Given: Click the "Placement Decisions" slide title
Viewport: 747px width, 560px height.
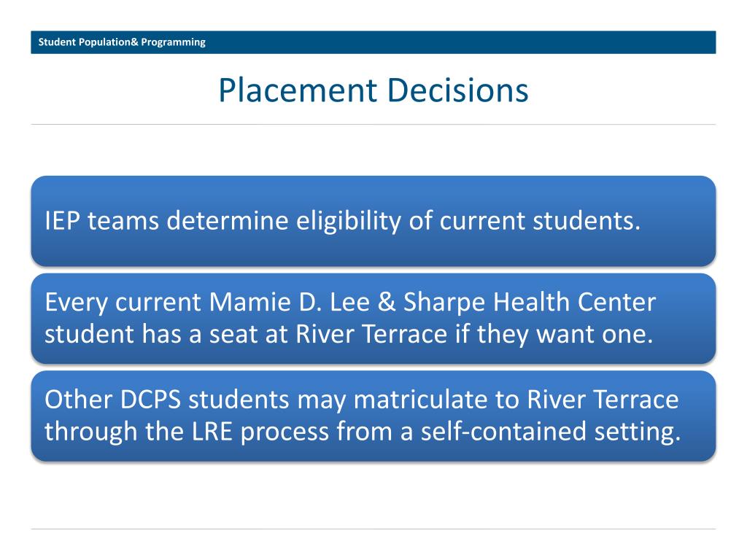Looking at the screenshot, I should tap(373, 90).
